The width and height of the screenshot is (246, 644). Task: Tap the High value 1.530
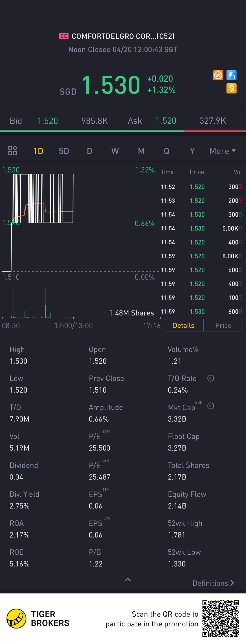(x=18, y=361)
